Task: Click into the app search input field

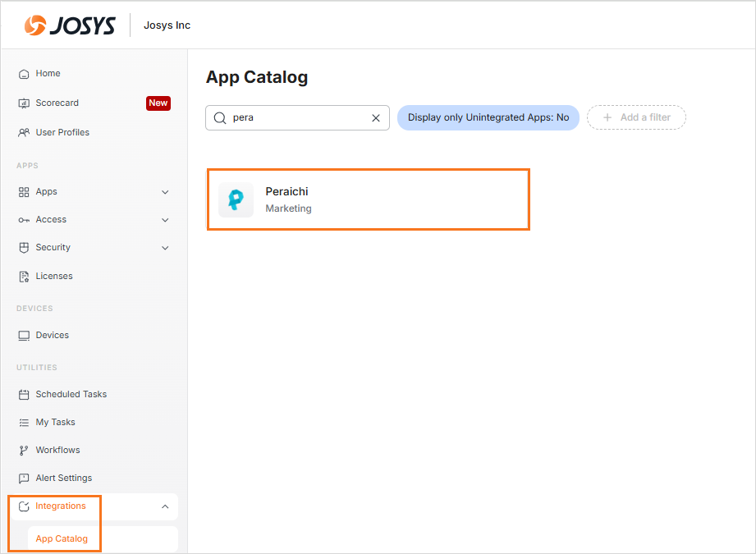Action: pyautogui.click(x=296, y=118)
